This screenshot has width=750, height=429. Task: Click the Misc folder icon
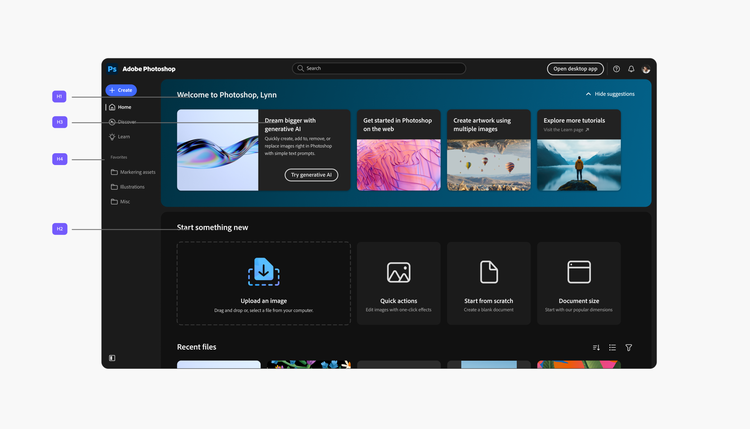(x=114, y=202)
